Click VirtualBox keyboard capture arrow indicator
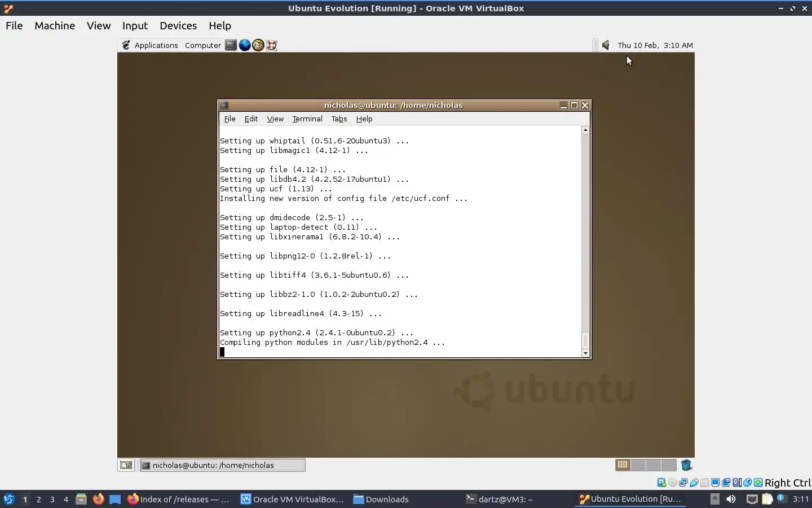The image size is (812, 508). click(x=758, y=483)
